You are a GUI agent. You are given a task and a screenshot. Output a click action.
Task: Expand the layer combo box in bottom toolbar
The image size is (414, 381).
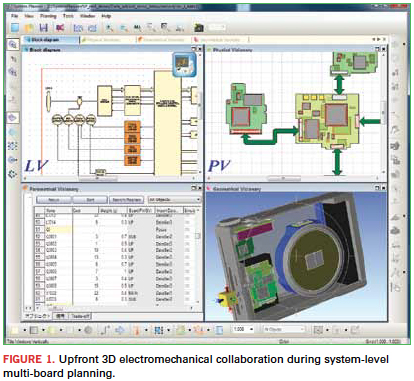click(x=284, y=329)
